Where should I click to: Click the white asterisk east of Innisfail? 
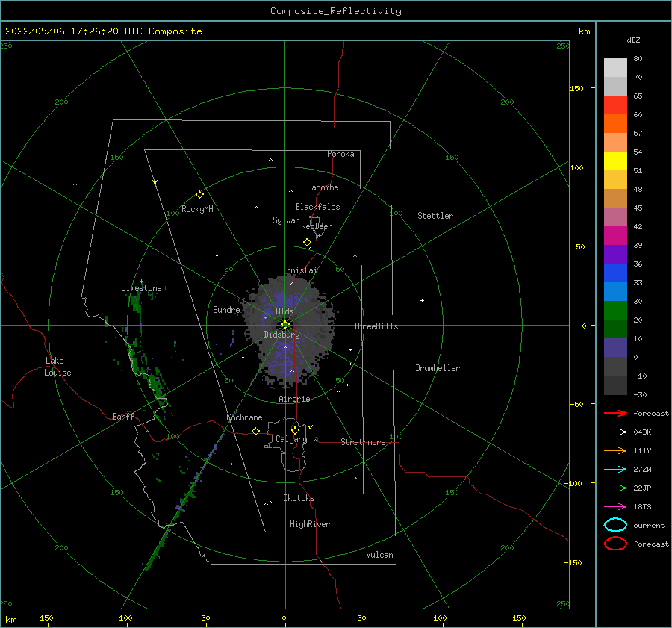(355, 256)
